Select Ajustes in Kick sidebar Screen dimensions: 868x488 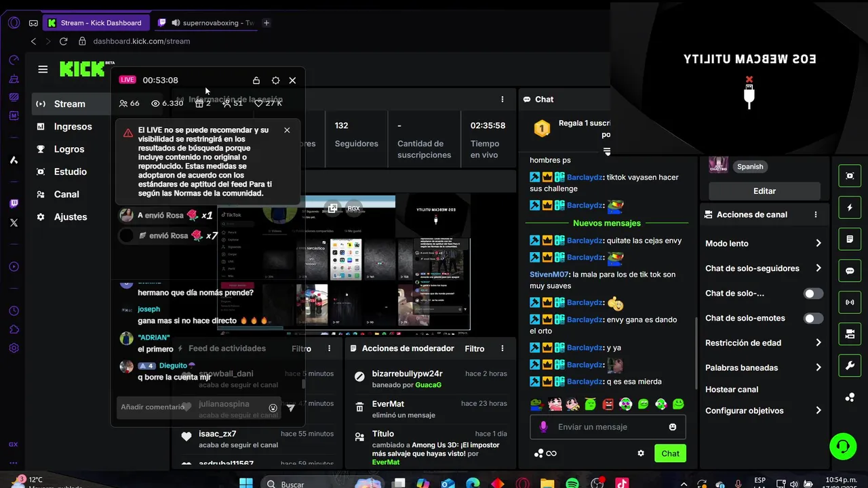coord(71,217)
